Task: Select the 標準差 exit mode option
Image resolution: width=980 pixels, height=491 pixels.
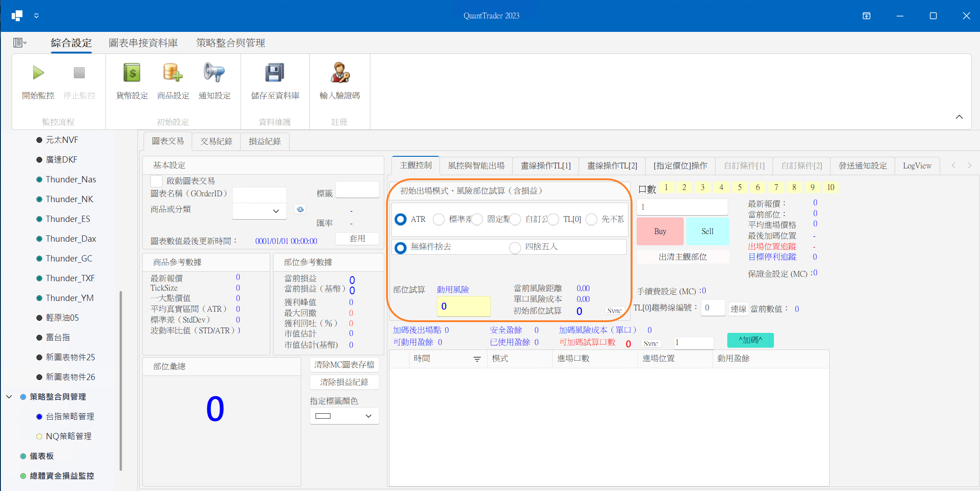Action: [439, 219]
